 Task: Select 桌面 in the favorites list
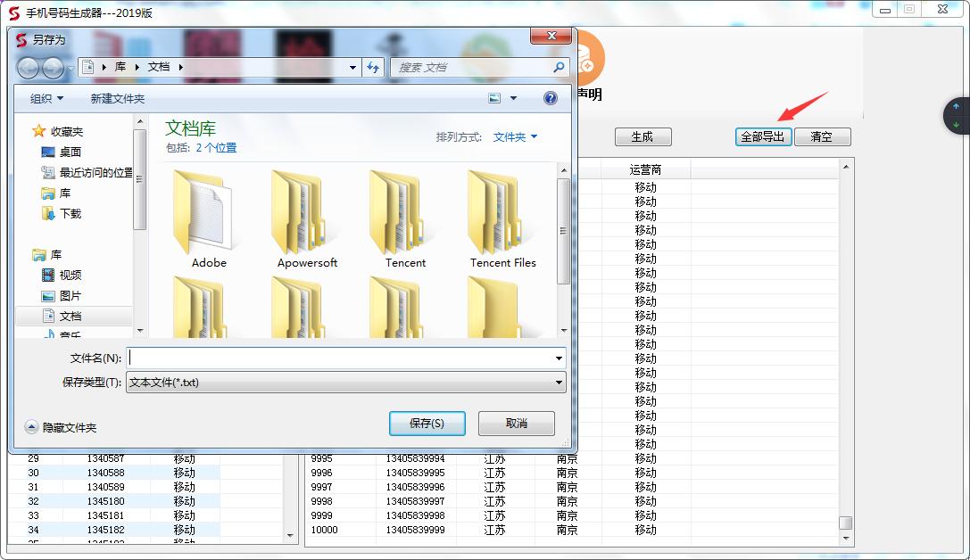[x=70, y=152]
